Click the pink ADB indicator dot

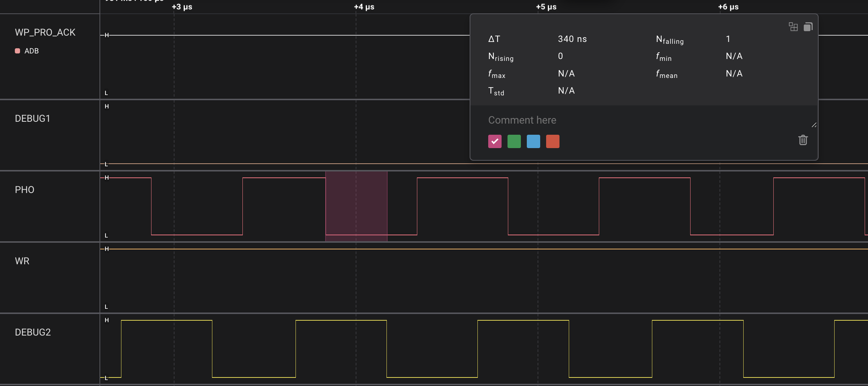point(17,51)
